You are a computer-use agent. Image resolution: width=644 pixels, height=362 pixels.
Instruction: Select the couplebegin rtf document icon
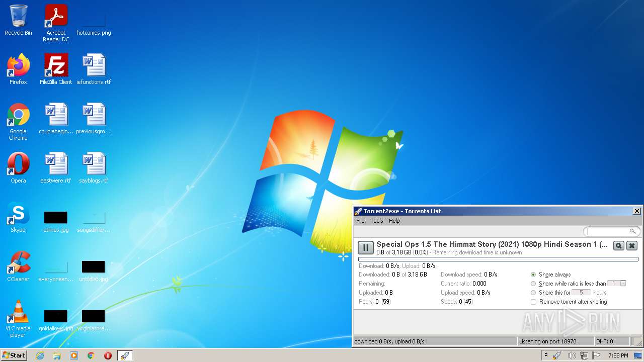[x=56, y=119]
